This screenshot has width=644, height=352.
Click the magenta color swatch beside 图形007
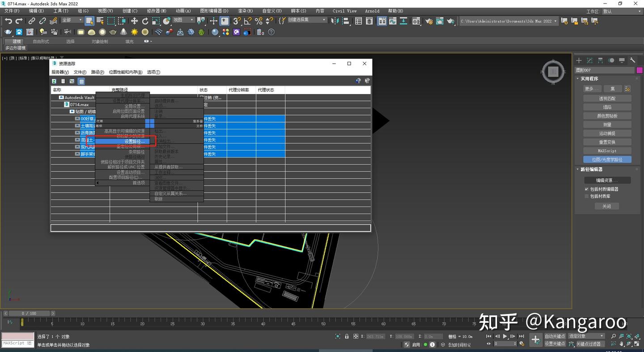click(x=640, y=70)
